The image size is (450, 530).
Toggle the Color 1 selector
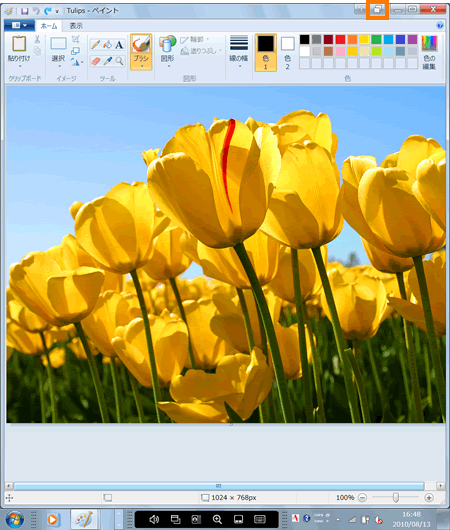click(266, 52)
